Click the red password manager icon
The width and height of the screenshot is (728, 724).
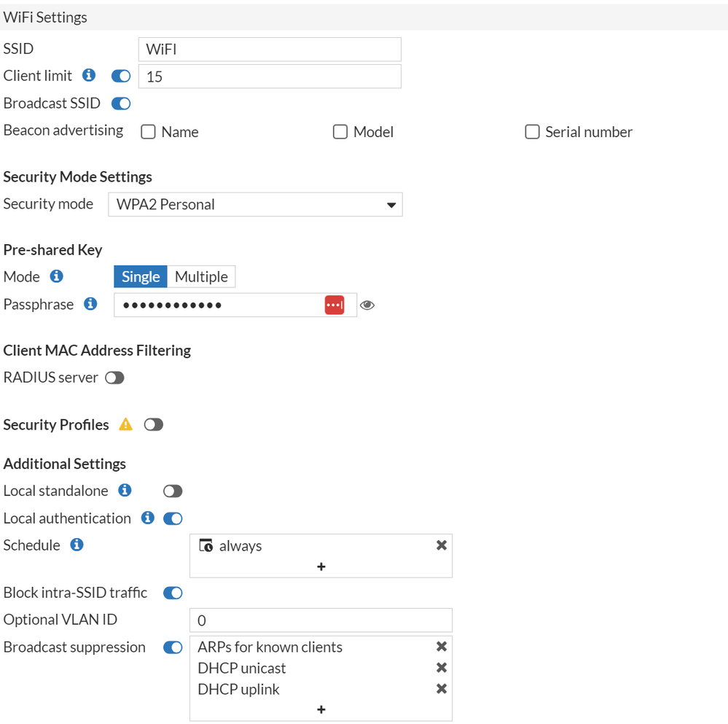(x=334, y=305)
